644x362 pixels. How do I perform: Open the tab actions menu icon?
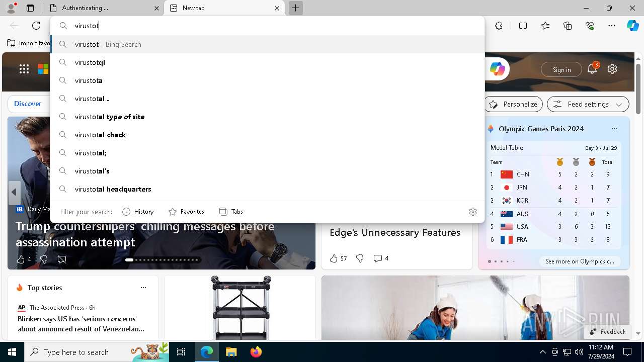click(x=30, y=8)
